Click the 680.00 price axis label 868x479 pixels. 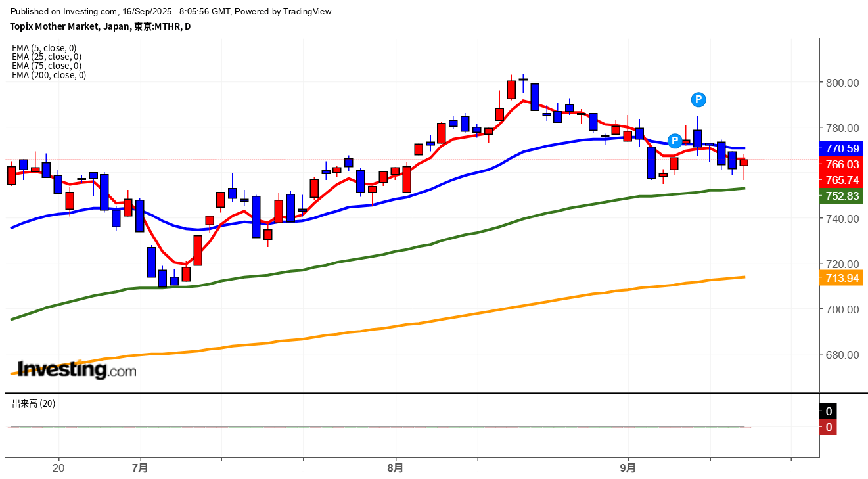coord(842,355)
